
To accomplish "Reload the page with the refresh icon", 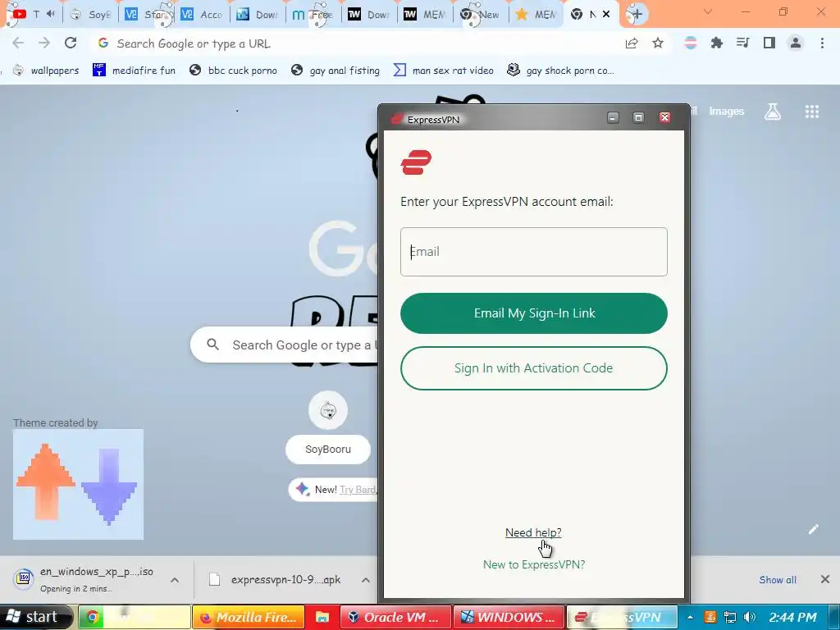I will pyautogui.click(x=71, y=43).
